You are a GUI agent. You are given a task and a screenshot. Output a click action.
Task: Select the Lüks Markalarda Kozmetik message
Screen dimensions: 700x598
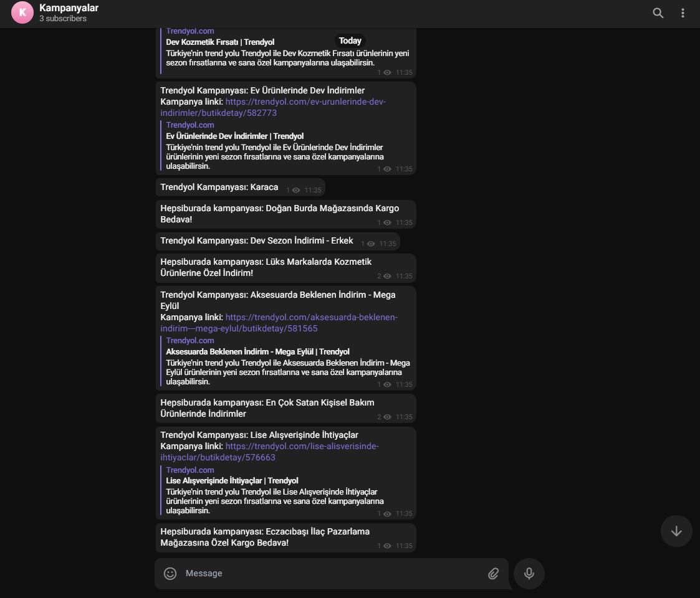click(x=285, y=268)
